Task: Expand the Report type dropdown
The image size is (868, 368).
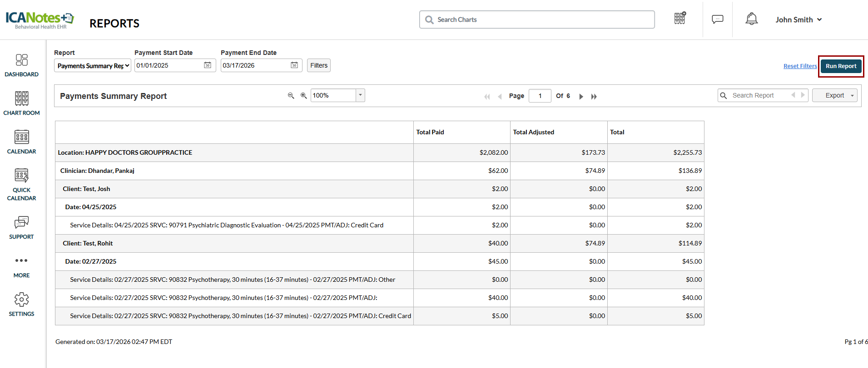Action: pos(93,66)
